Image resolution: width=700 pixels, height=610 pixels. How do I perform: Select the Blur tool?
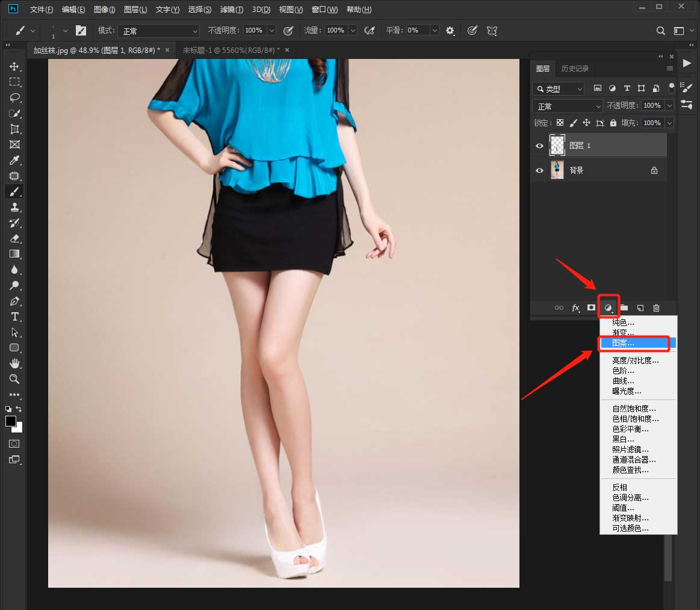pyautogui.click(x=14, y=270)
